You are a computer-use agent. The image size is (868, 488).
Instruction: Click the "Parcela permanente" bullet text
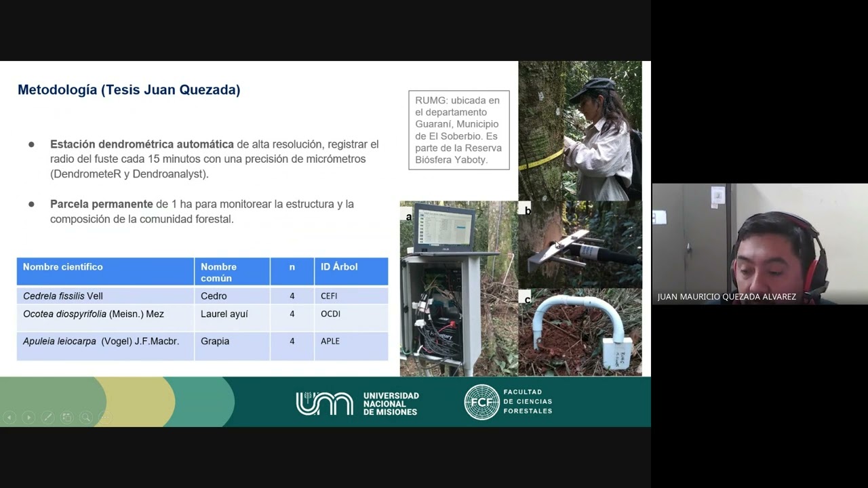[202, 211]
